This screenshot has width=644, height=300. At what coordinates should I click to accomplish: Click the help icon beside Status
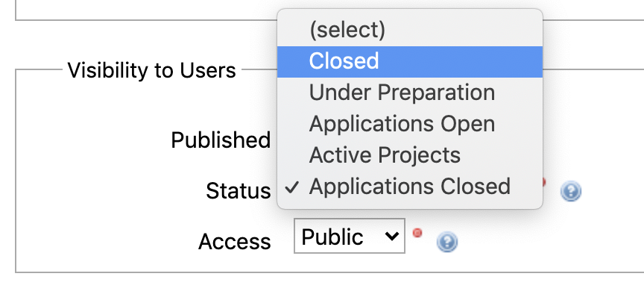[571, 191]
